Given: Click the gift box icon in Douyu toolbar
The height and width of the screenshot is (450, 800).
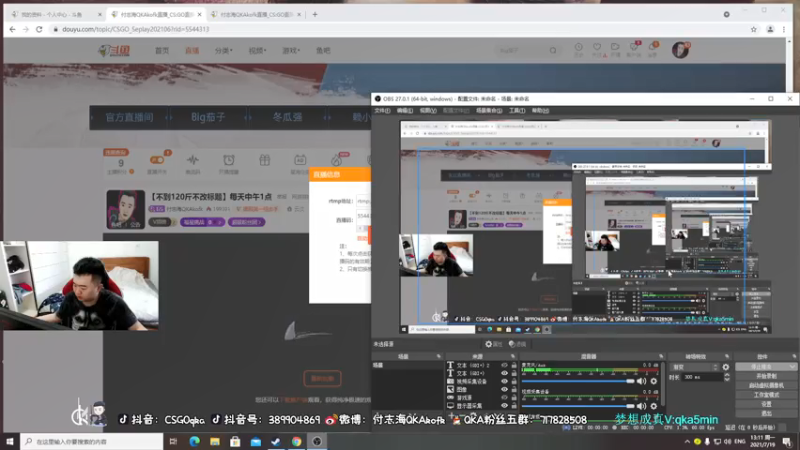Looking at the screenshot, I should [x=264, y=160].
